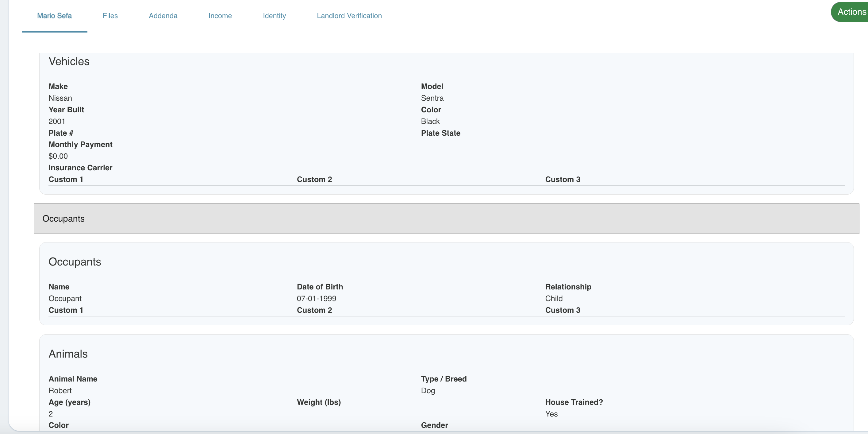Click Custom 3 in Vehicles section
868x434 pixels.
tap(563, 179)
